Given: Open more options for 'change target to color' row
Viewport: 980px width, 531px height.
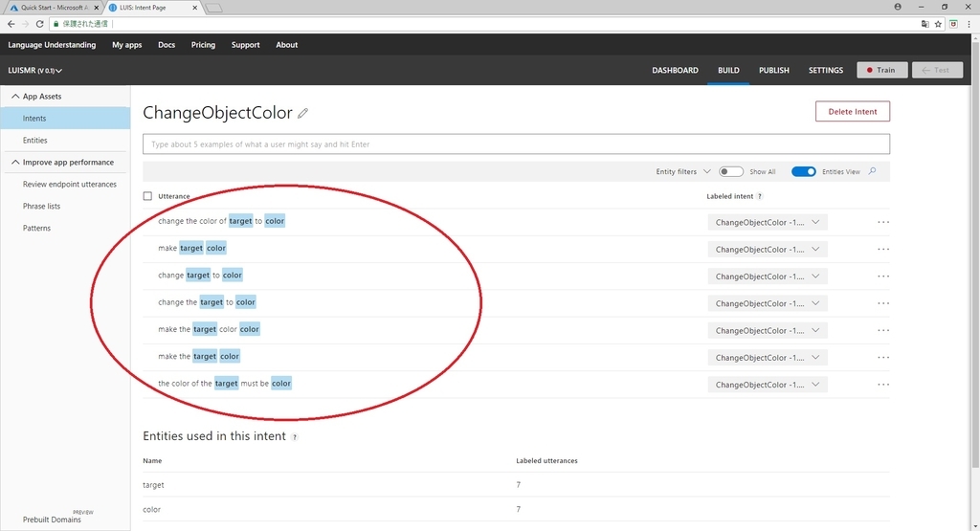Looking at the screenshot, I should (x=883, y=277).
